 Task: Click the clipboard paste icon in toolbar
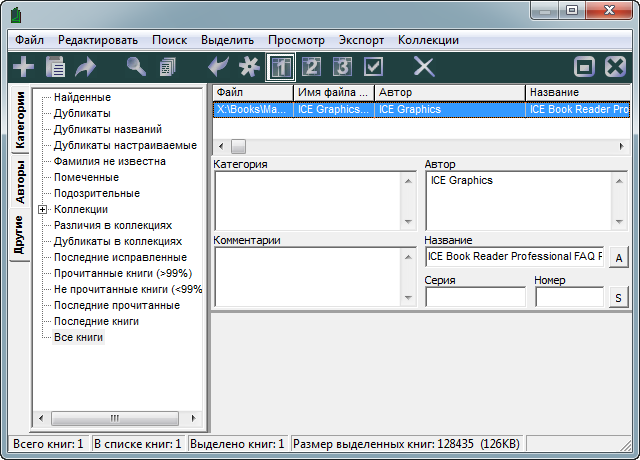(56, 67)
